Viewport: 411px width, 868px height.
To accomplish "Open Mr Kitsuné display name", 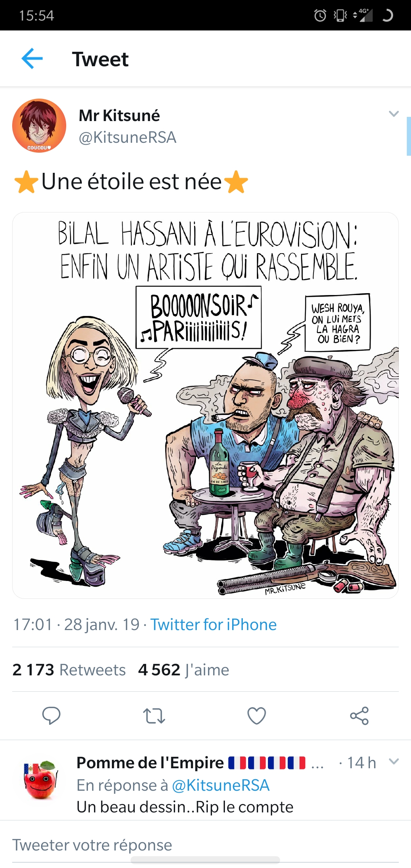I will 119,115.
